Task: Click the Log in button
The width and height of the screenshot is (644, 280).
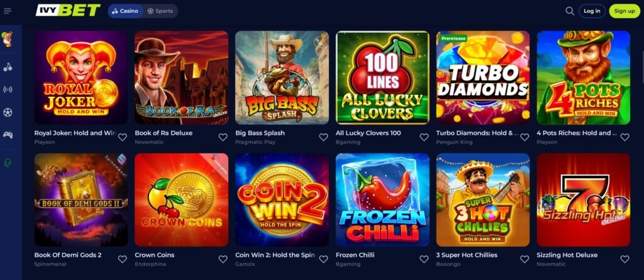Action: tap(592, 11)
